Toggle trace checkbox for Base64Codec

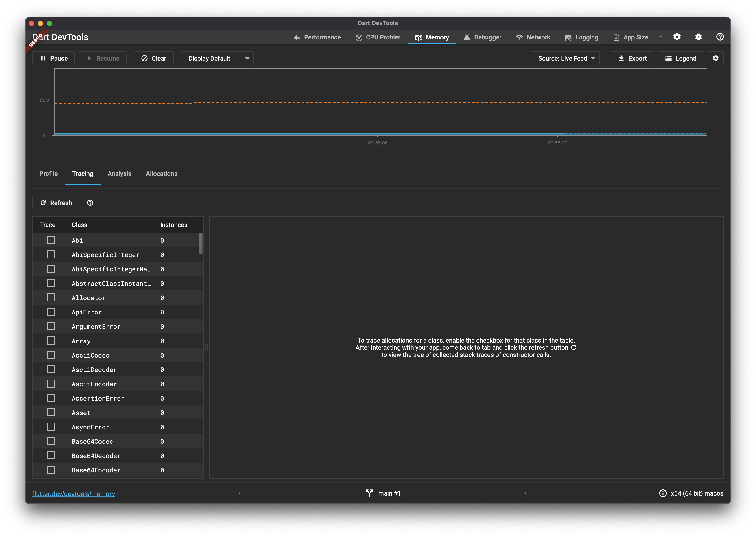pos(51,441)
